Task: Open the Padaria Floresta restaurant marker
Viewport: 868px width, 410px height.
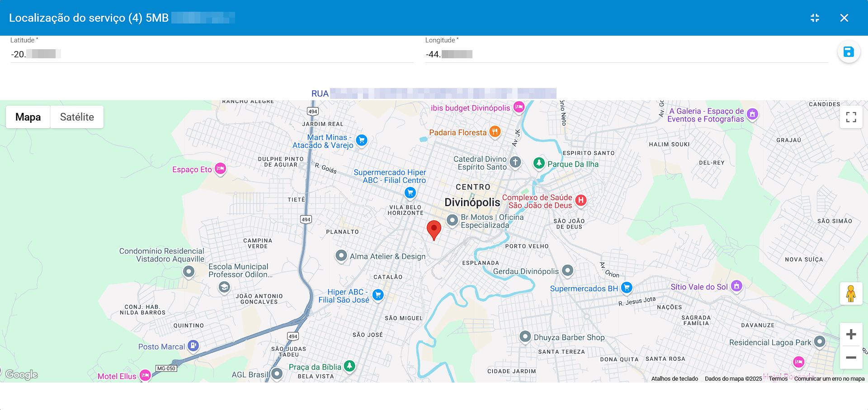Action: (x=495, y=132)
